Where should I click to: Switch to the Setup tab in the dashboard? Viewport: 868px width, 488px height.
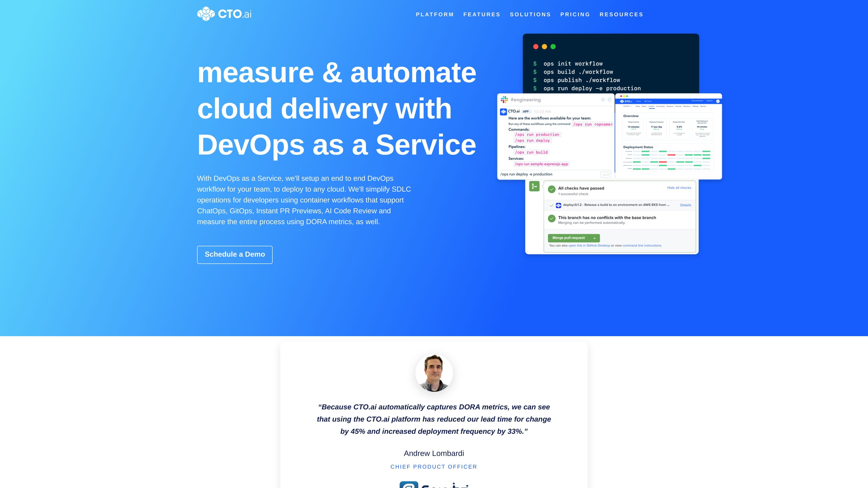637,106
